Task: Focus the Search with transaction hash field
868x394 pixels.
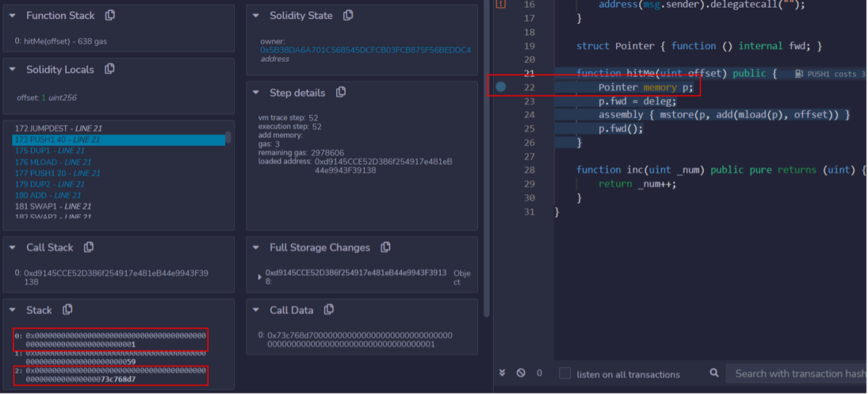Action: 797,373
